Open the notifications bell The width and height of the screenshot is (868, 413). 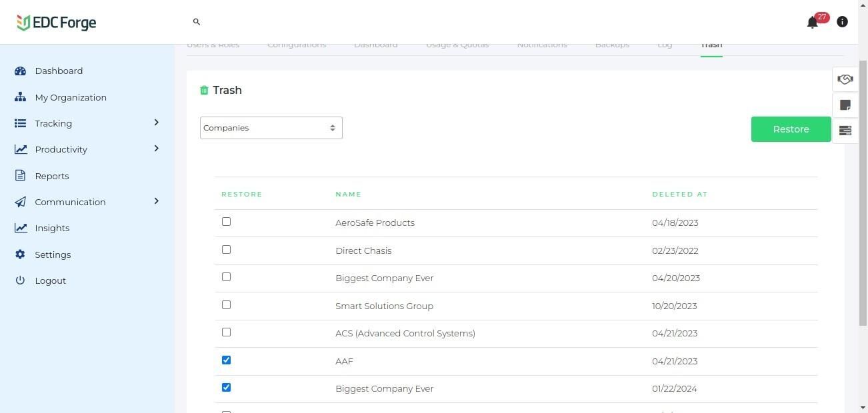pyautogui.click(x=812, y=23)
